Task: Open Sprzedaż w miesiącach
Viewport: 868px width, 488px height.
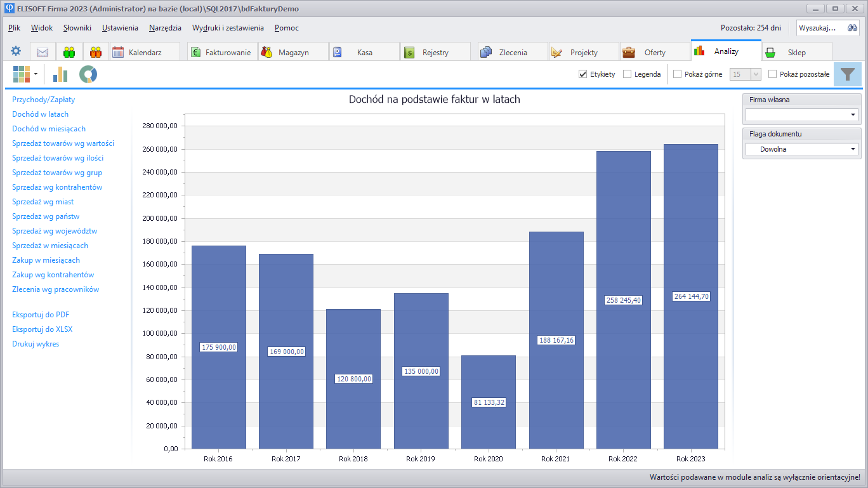Action: click(x=50, y=246)
